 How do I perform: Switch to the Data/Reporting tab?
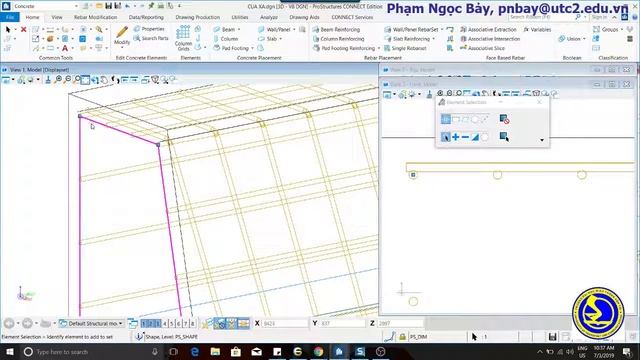[146, 17]
